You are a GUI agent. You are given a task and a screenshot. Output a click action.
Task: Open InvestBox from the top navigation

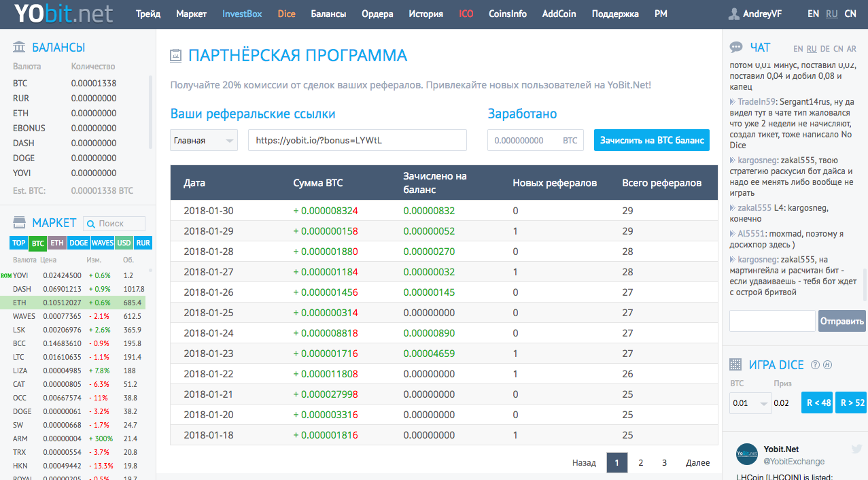click(x=242, y=14)
